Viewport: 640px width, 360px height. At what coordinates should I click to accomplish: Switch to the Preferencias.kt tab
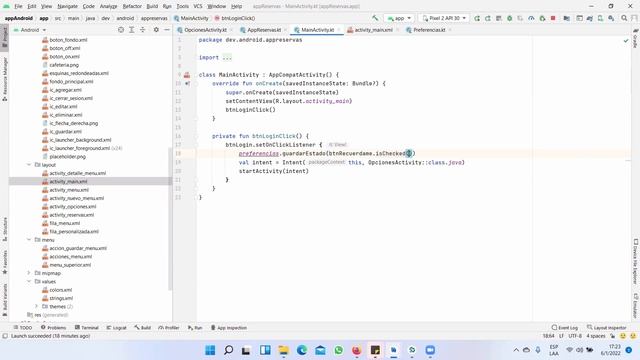point(428,30)
